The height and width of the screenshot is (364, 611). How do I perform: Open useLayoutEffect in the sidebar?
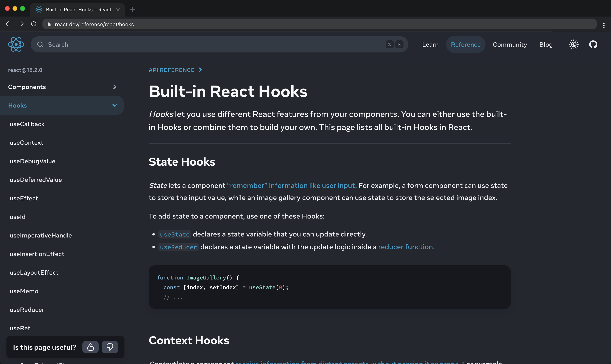[34, 273]
